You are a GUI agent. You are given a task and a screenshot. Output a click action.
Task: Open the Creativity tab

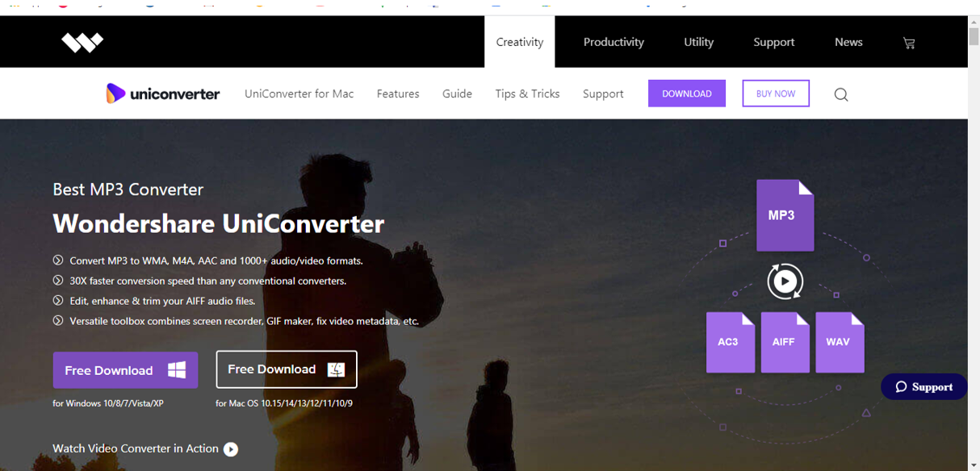click(x=520, y=42)
